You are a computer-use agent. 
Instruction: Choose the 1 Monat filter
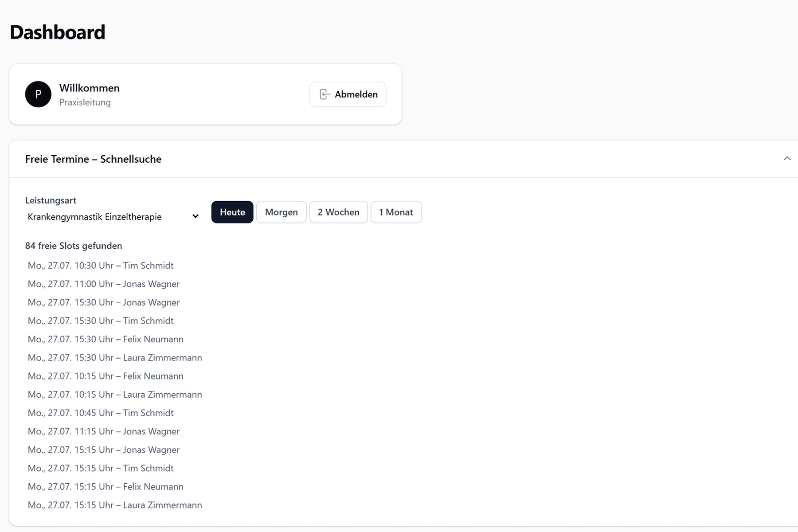pos(396,212)
